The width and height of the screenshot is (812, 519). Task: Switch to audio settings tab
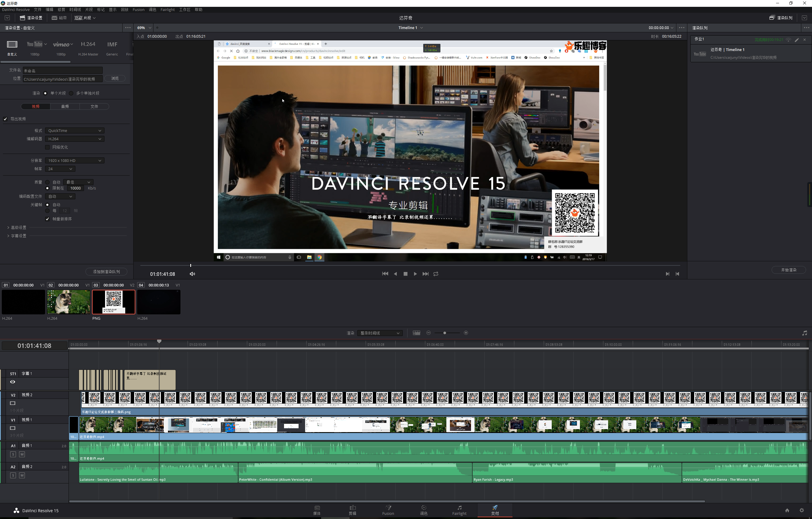pyautogui.click(x=65, y=106)
